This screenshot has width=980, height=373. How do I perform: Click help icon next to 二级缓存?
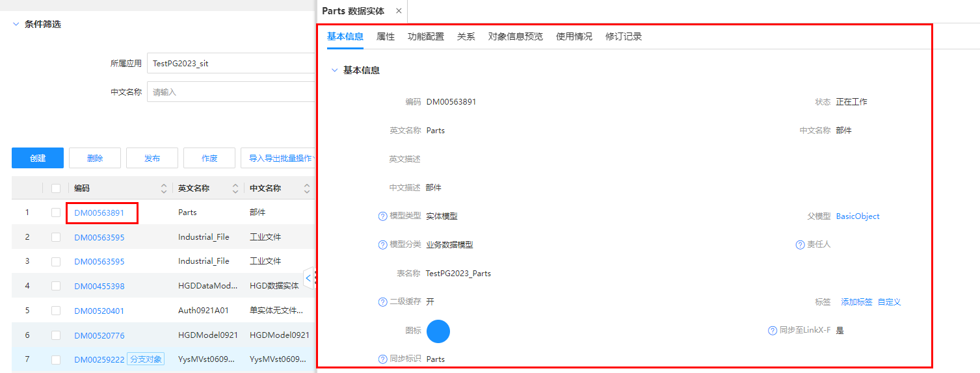point(382,302)
